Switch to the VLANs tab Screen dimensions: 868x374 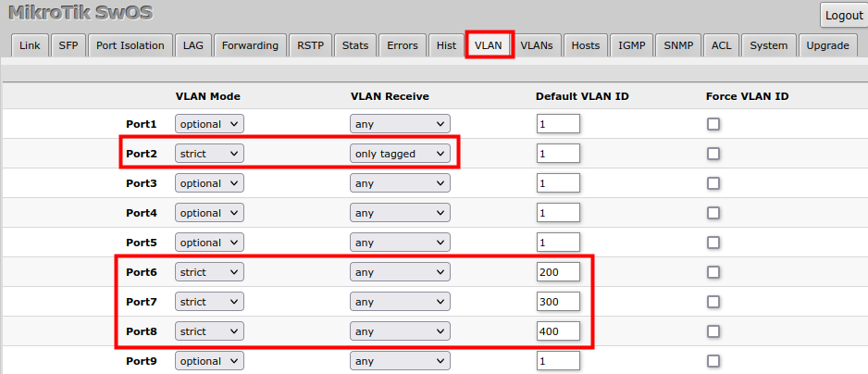point(537,45)
